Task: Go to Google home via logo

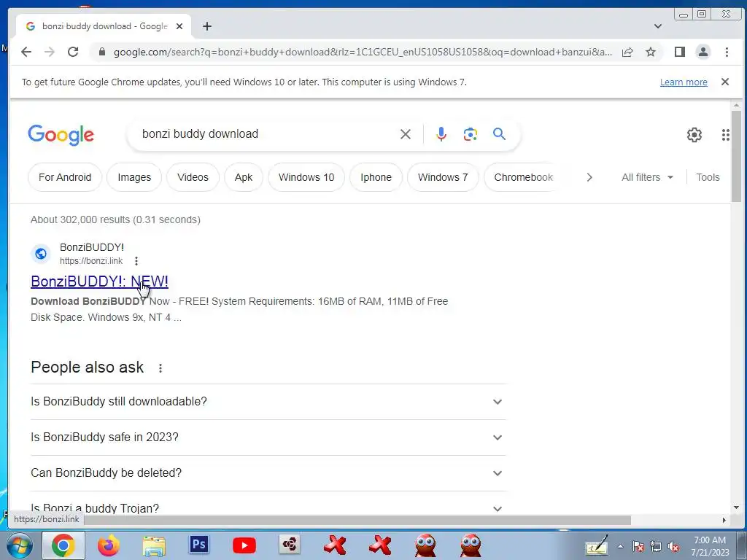Action: click(61, 135)
